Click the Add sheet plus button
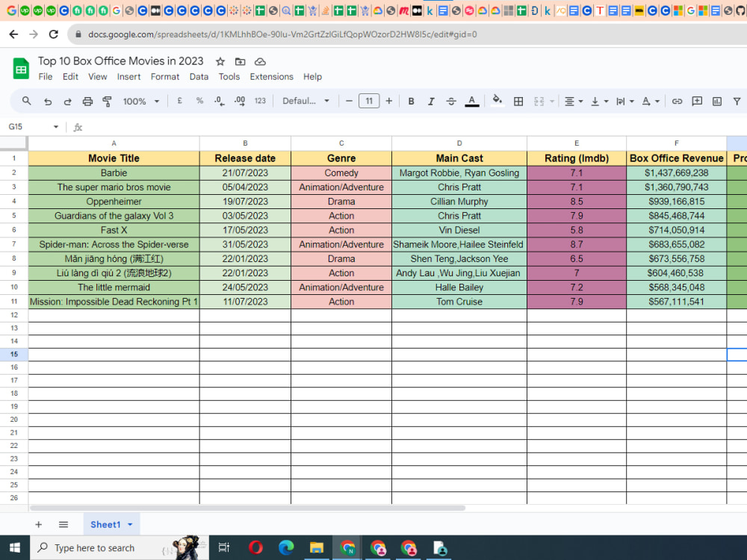747x560 pixels. tap(39, 525)
